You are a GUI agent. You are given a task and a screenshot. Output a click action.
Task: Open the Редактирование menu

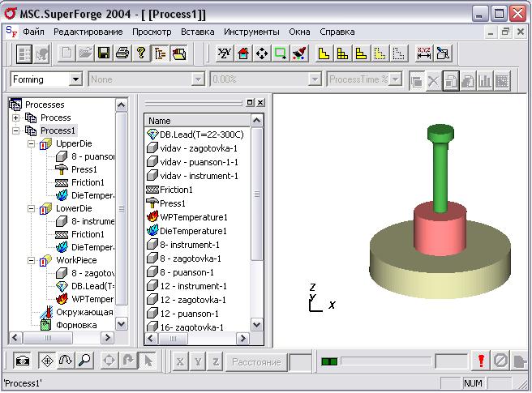(x=88, y=32)
